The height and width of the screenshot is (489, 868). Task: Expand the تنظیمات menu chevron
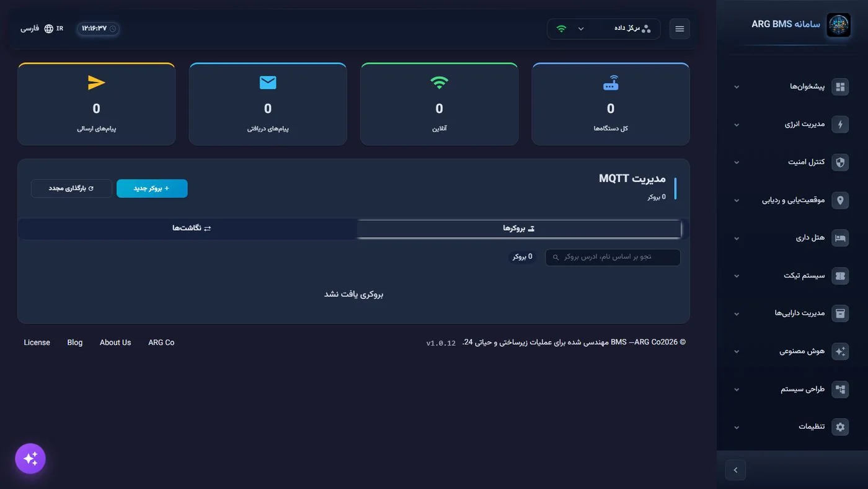pyautogui.click(x=737, y=428)
